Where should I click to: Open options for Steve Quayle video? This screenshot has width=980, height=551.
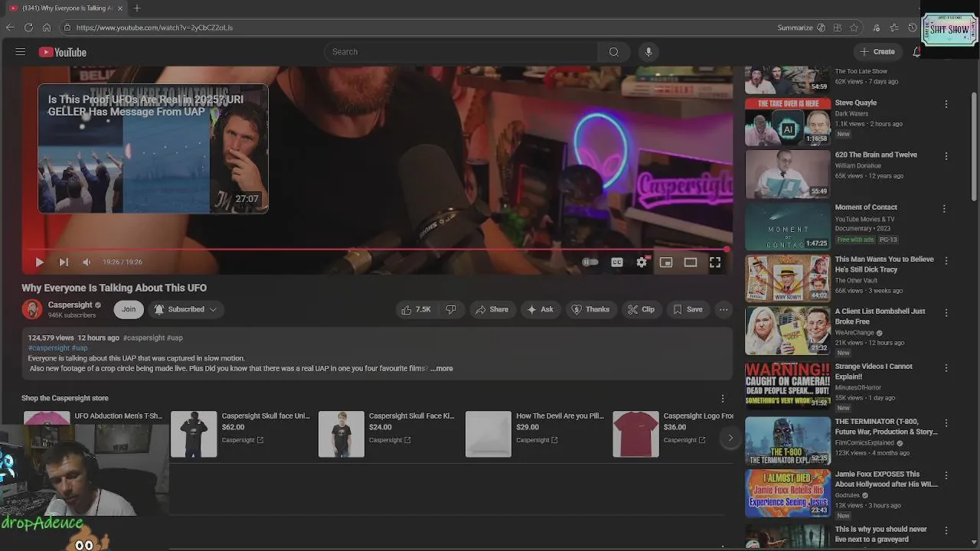(946, 104)
